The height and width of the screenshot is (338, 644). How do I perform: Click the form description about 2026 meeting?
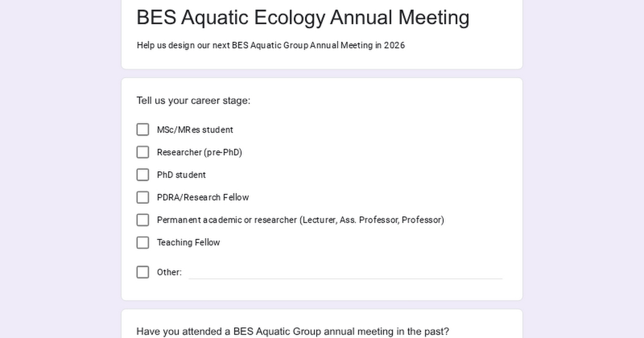click(270, 45)
